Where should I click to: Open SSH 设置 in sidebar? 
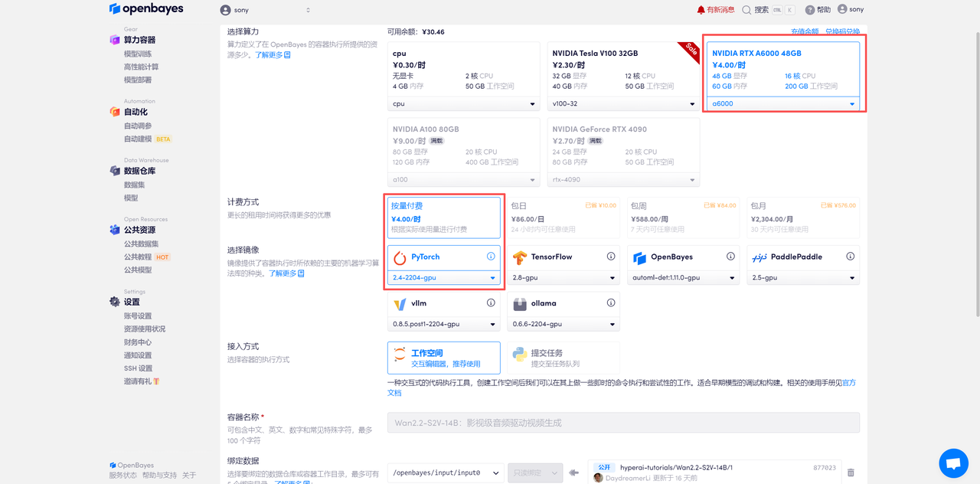click(138, 368)
